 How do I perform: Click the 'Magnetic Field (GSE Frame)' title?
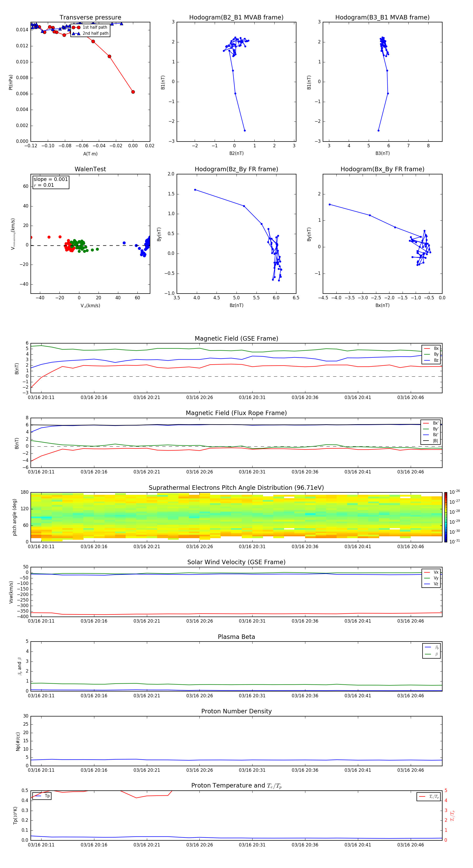pos(236,339)
